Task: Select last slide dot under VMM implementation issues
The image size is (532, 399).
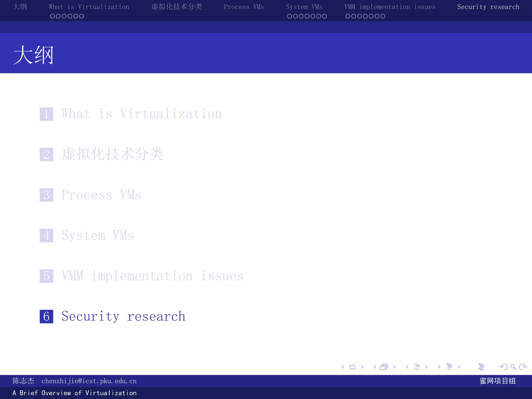Action: click(383, 16)
